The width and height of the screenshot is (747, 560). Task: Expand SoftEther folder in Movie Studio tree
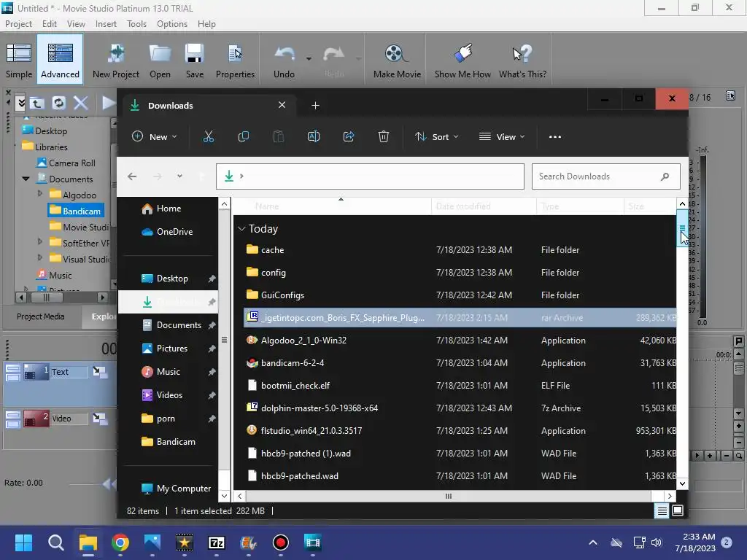click(x=40, y=242)
